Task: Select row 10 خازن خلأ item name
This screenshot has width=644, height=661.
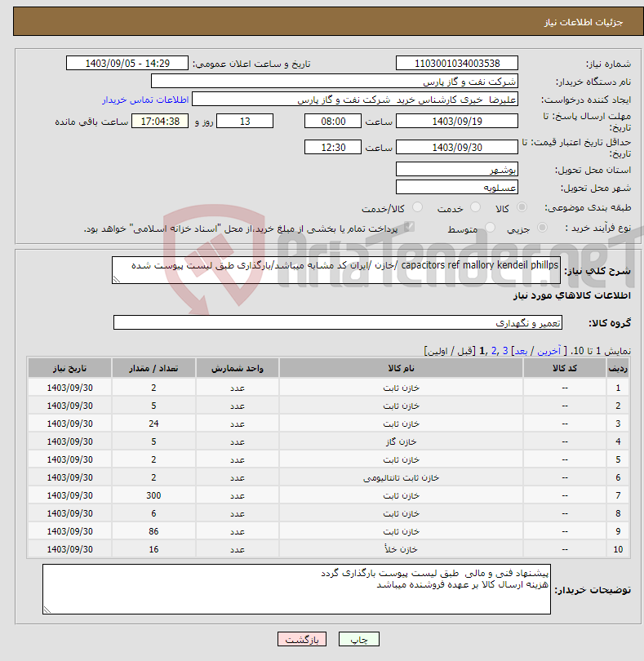Action: pyautogui.click(x=401, y=549)
